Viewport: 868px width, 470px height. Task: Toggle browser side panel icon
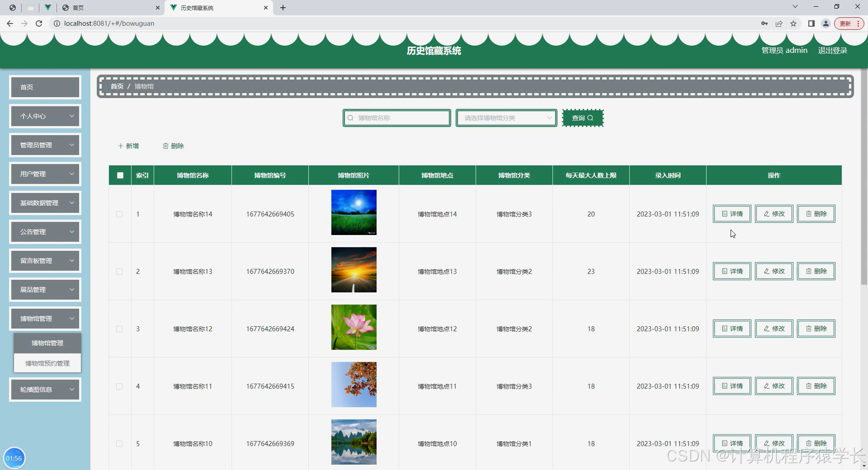[811, 23]
